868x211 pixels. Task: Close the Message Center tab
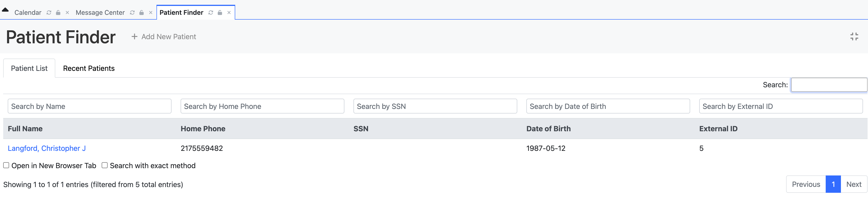(150, 13)
